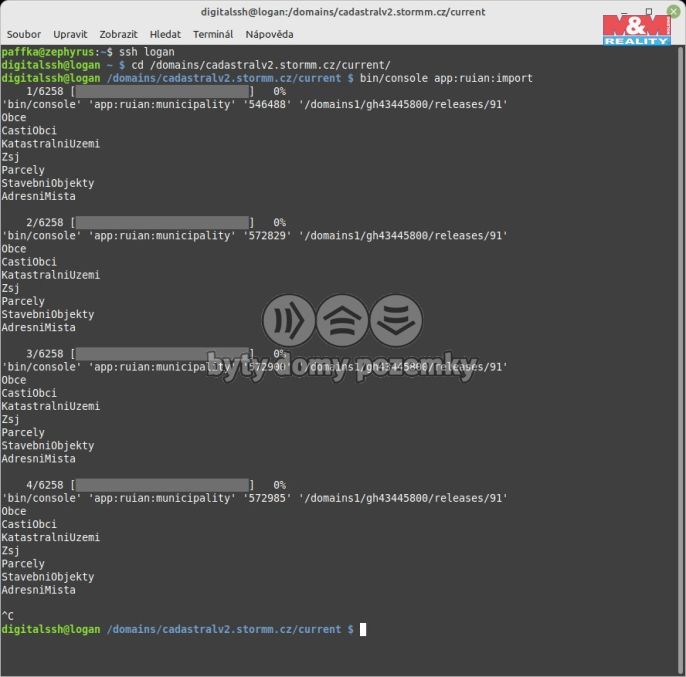Click the 1/6258 import progress bar
The image size is (686, 677).
[x=161, y=91]
